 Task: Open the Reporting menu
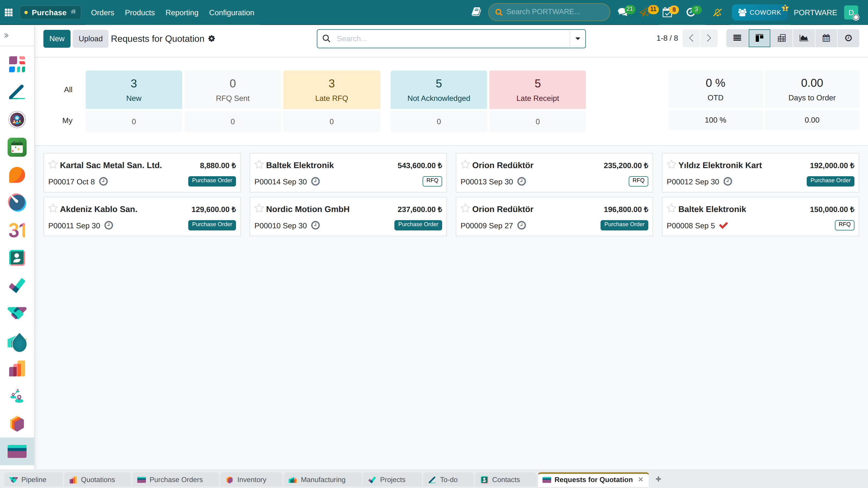click(x=182, y=12)
